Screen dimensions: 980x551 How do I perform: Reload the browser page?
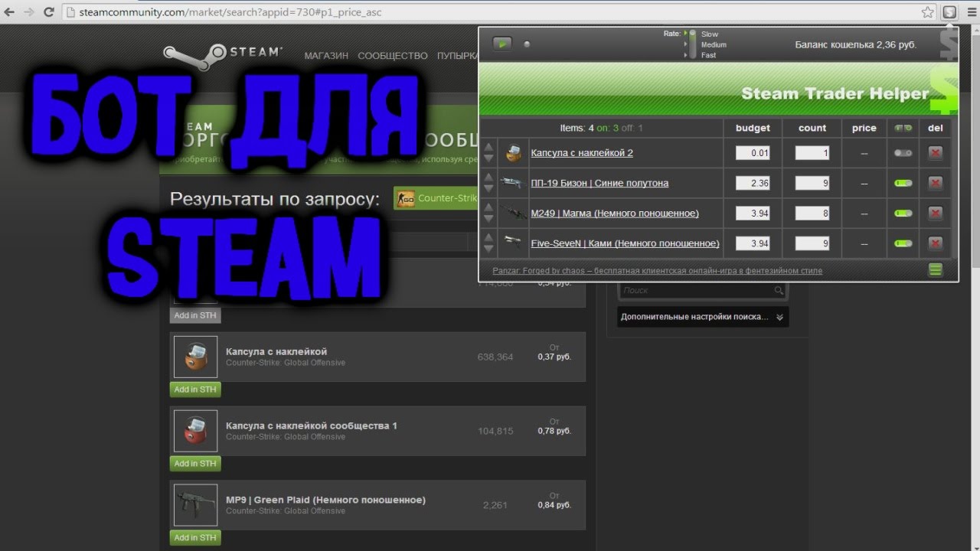[48, 12]
